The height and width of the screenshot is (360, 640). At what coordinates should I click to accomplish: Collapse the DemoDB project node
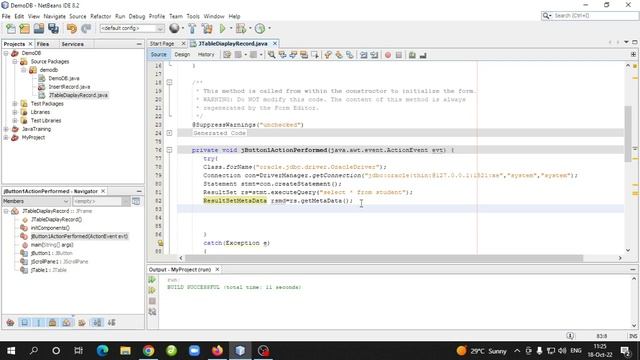(6, 53)
